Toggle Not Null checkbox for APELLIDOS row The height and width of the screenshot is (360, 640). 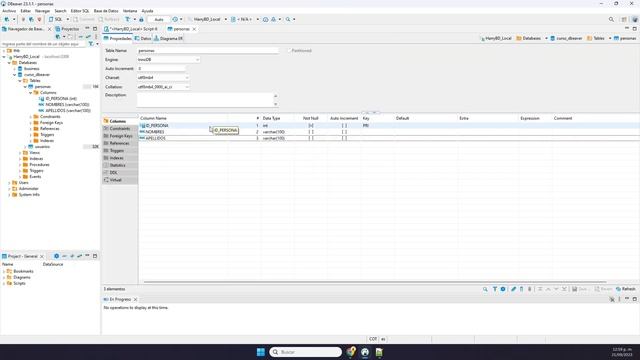coord(311,138)
